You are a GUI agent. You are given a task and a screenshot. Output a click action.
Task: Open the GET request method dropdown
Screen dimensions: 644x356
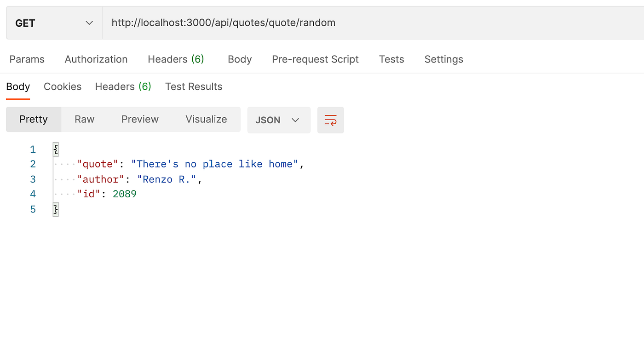53,22
